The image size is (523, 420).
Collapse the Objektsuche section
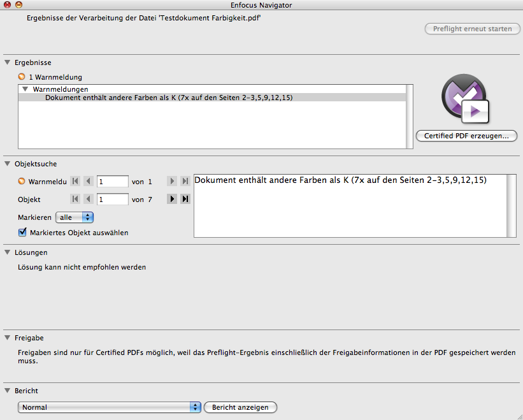[x=8, y=164]
